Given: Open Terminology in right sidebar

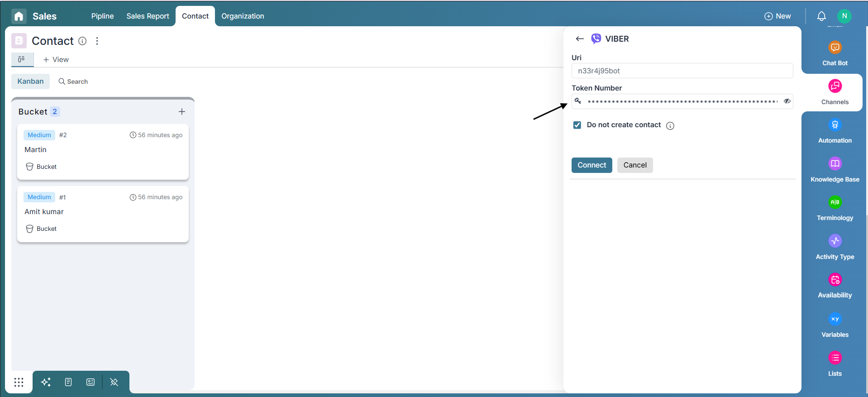Looking at the screenshot, I should pos(835,208).
